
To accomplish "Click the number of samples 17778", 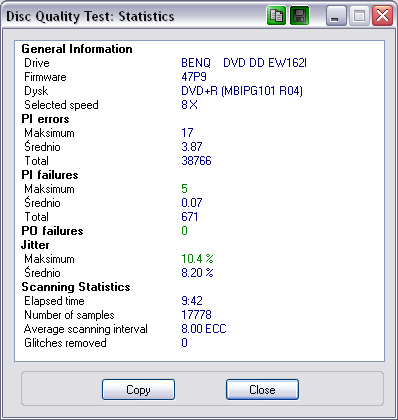I will 196,315.
